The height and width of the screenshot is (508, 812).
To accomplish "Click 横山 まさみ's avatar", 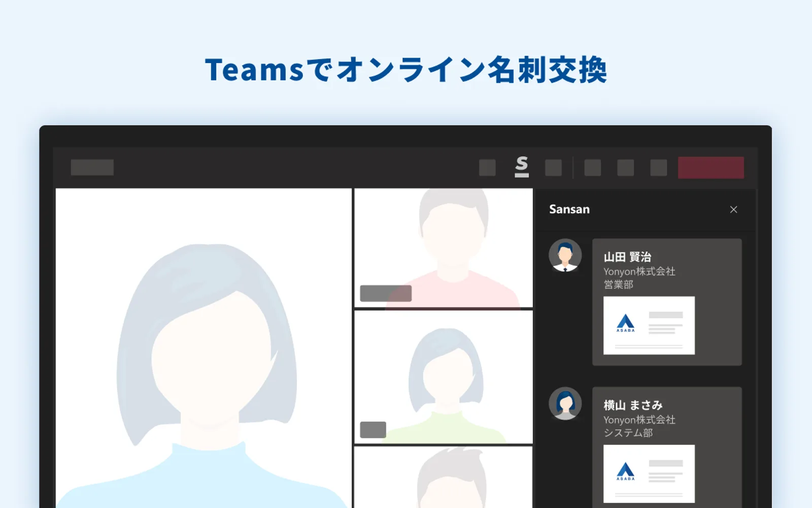I will coord(565,404).
